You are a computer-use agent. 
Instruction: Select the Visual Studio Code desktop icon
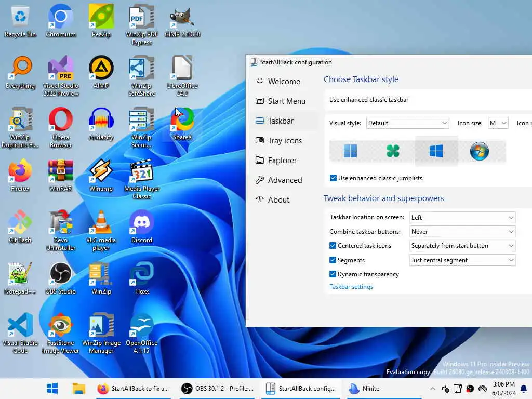(20, 334)
